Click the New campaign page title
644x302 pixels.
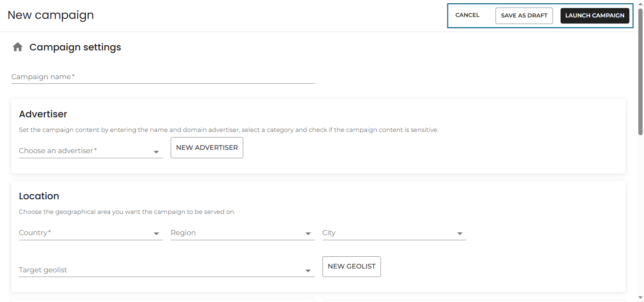pos(50,15)
